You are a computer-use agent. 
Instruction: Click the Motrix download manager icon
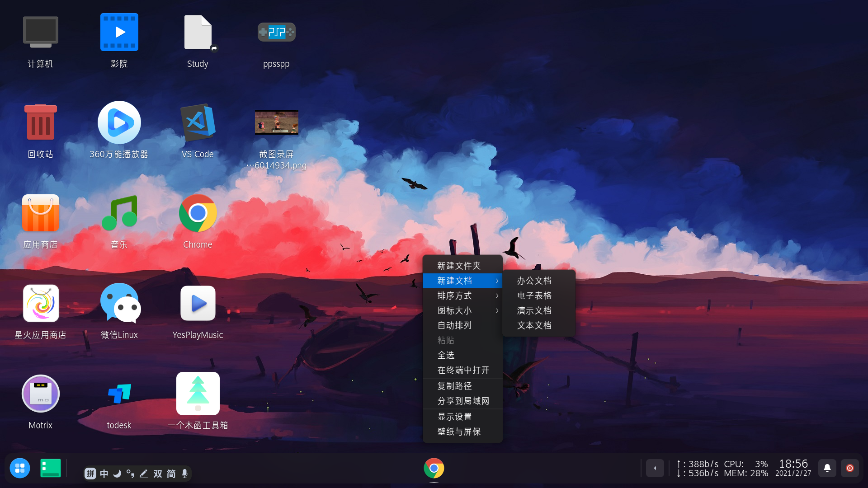tap(41, 394)
